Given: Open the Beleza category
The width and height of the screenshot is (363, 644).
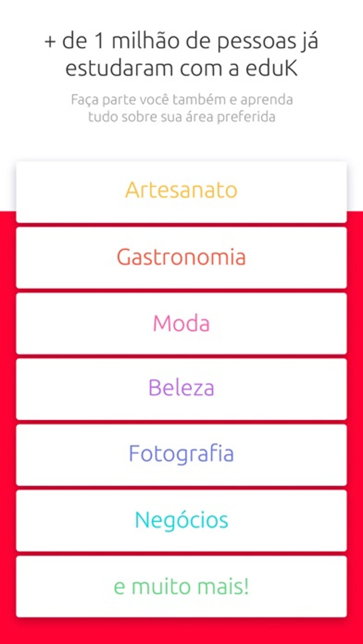Looking at the screenshot, I should click(181, 389).
